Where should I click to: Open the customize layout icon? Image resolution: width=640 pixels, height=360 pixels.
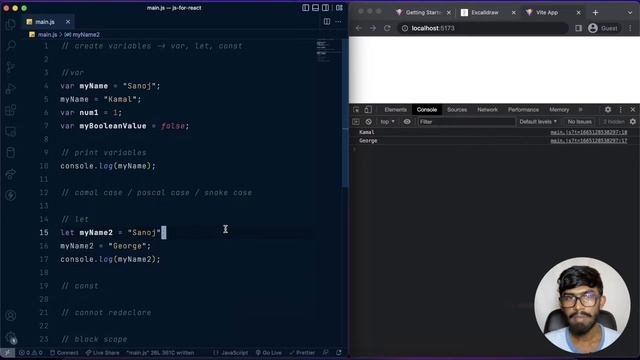tap(339, 8)
